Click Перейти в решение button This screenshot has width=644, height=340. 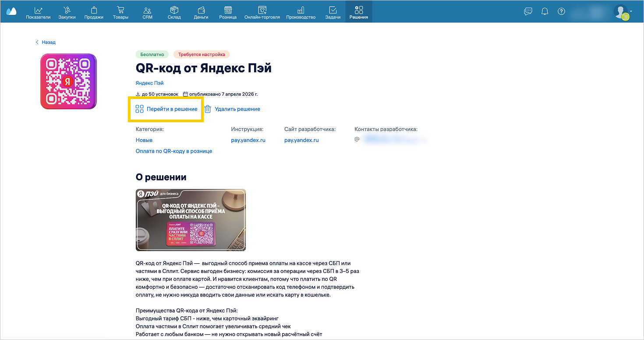pos(166,109)
